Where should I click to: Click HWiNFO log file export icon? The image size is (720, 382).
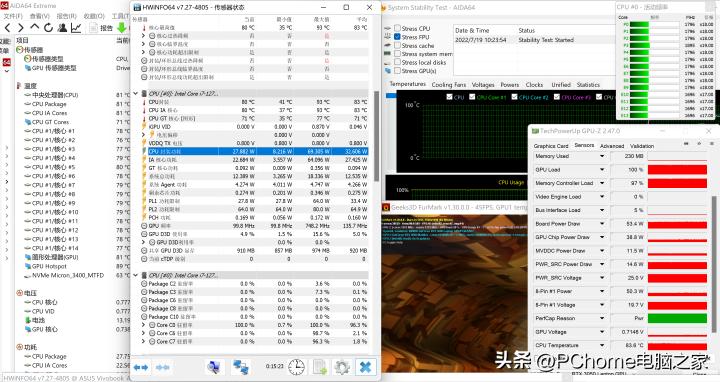[320, 367]
